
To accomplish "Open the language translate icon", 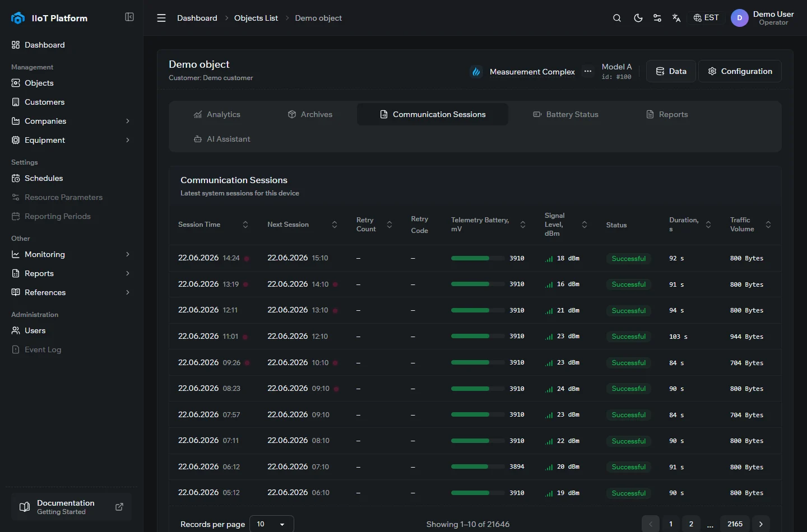I will coord(676,18).
